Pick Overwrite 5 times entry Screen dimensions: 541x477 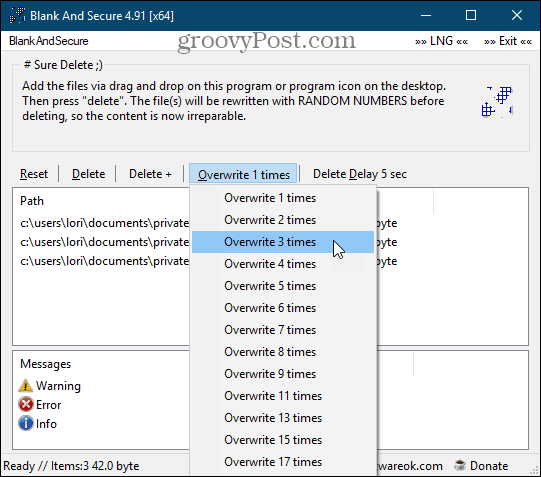[x=283, y=286]
